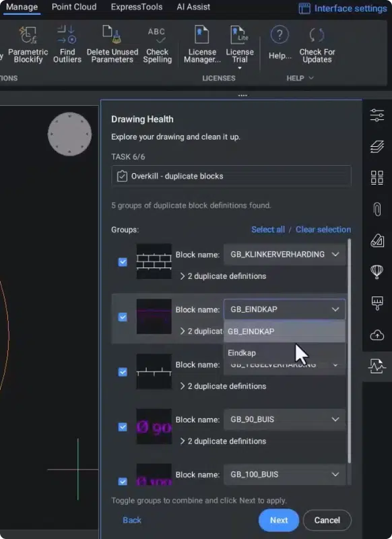Switch to the Point Cloud tab

[x=74, y=7]
